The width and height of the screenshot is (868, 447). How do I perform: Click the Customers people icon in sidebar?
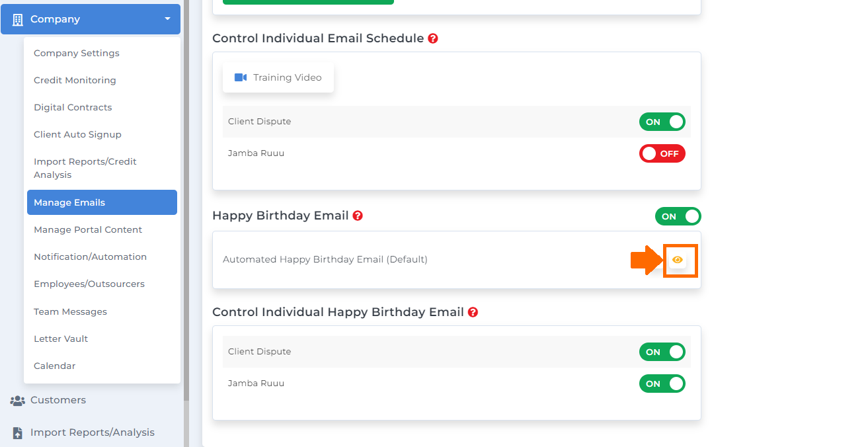[18, 400]
